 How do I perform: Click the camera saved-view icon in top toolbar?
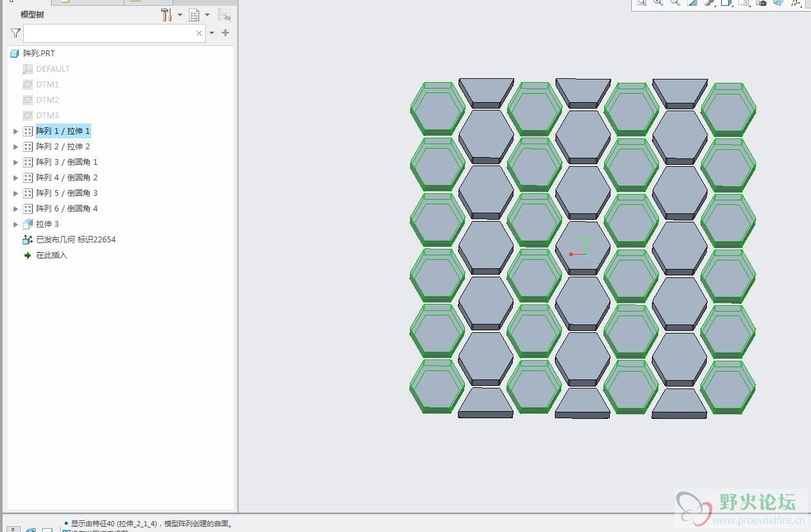(761, 3)
